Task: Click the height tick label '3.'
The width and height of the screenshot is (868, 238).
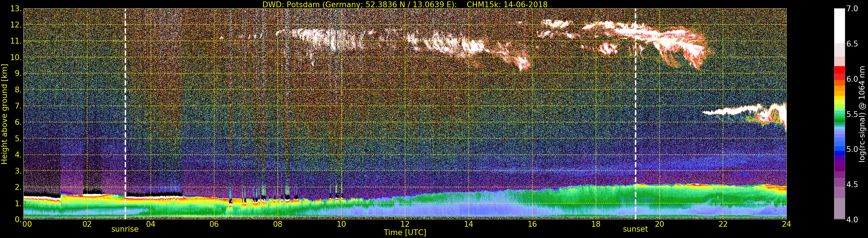Action: 18,171
